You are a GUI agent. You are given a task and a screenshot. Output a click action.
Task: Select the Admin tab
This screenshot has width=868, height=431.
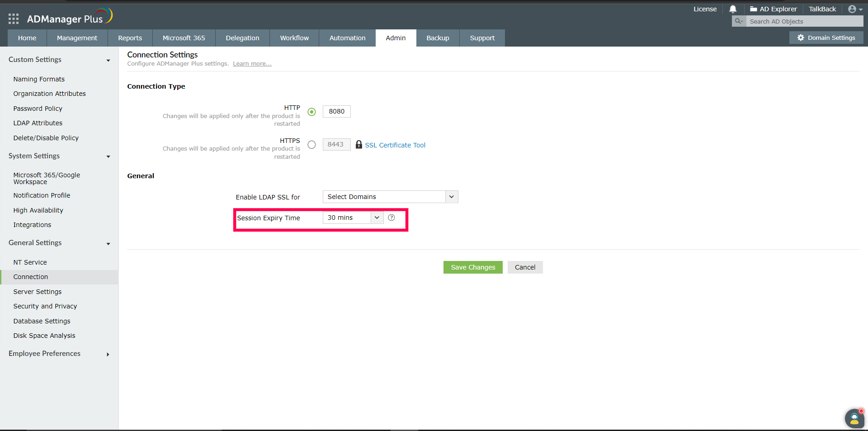pyautogui.click(x=396, y=38)
